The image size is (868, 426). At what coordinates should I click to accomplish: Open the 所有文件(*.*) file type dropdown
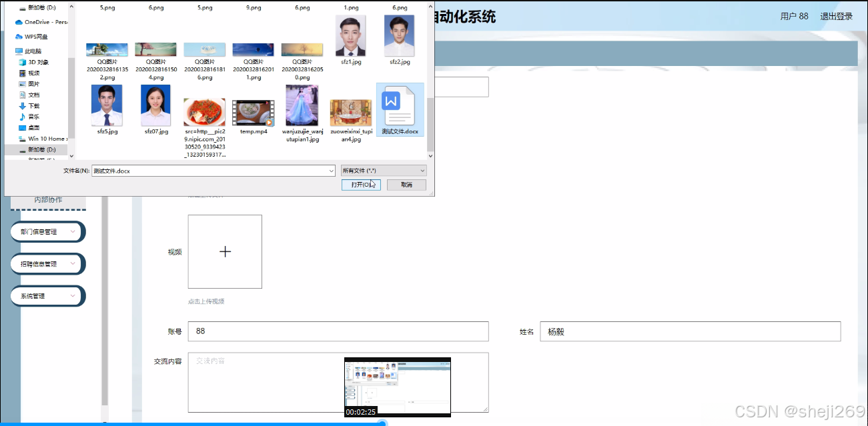coord(384,170)
